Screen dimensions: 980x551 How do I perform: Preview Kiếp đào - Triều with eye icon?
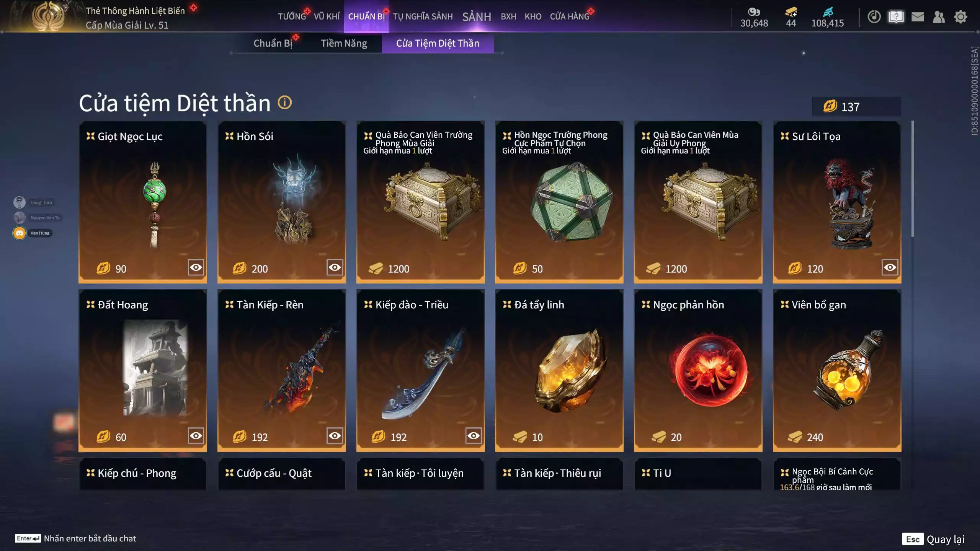tap(474, 436)
